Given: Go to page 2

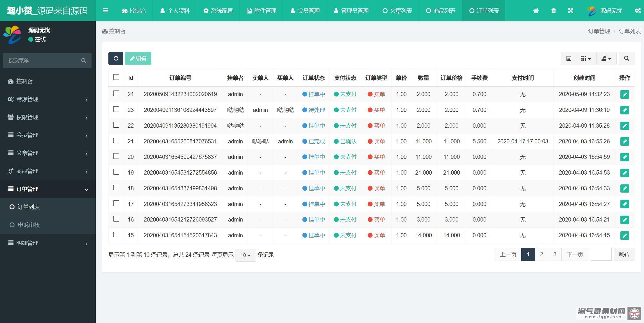Looking at the screenshot, I should pos(541,254).
